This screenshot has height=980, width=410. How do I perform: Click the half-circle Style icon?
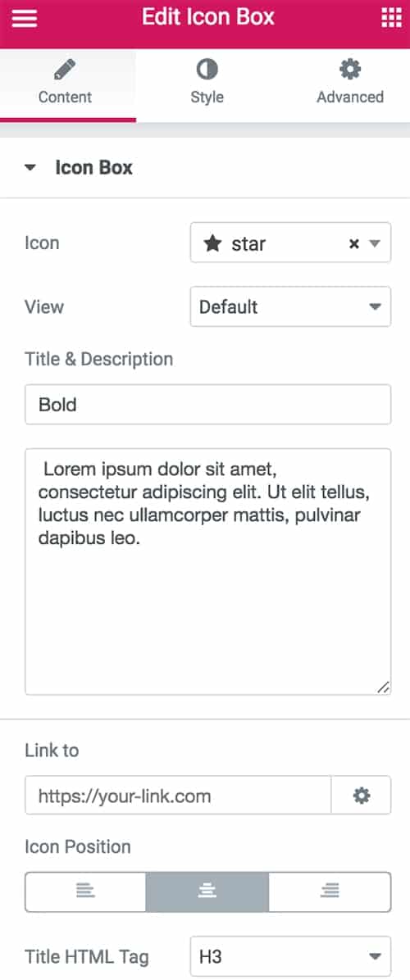207,70
